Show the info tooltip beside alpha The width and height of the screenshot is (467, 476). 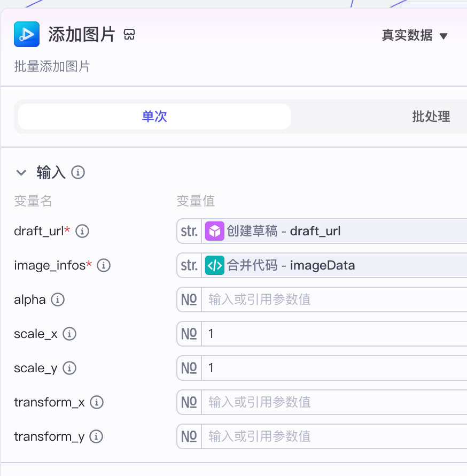point(57,300)
